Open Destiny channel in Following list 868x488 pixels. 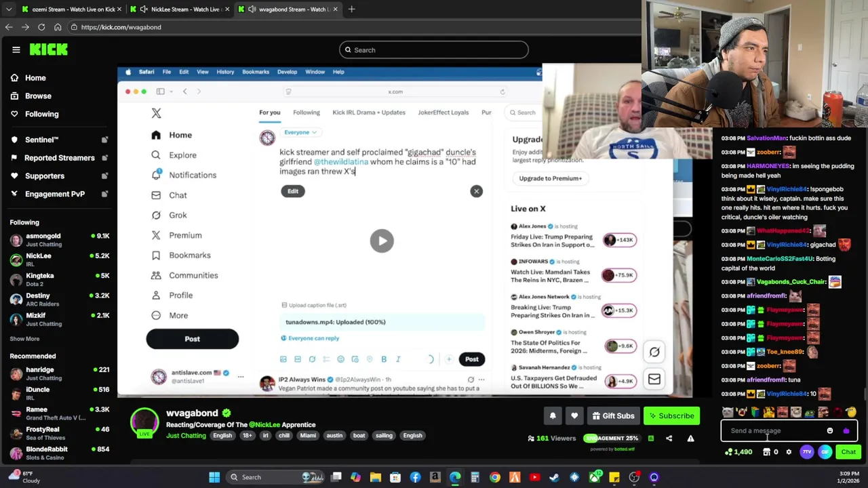coord(58,299)
